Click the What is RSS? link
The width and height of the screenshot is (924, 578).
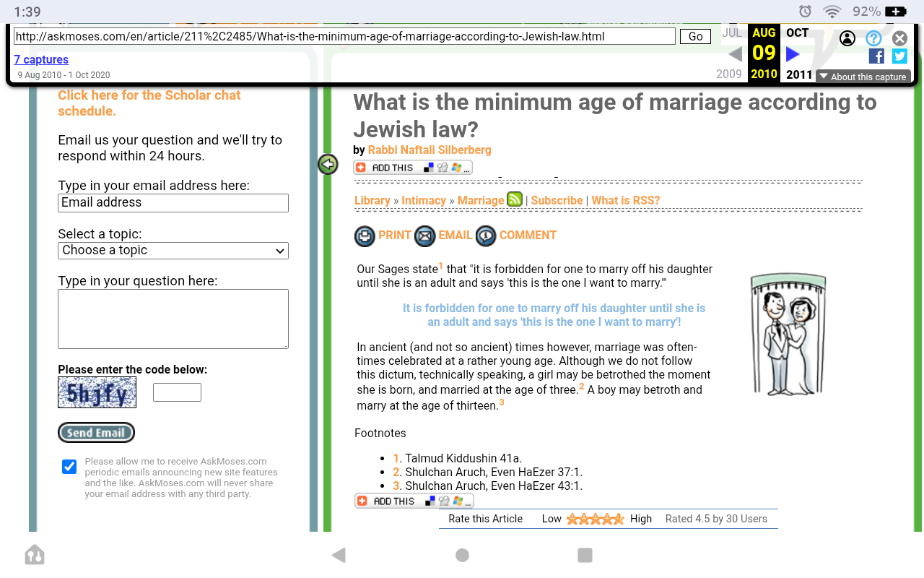coord(626,201)
